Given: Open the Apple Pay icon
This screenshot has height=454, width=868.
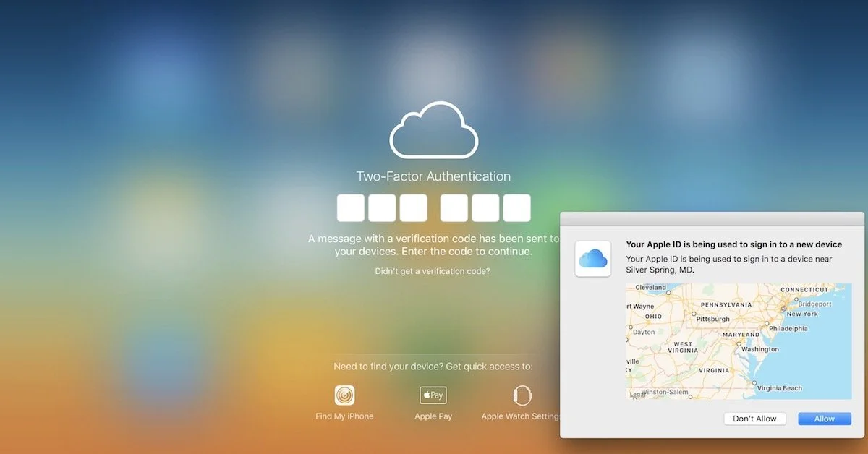Looking at the screenshot, I should (433, 395).
